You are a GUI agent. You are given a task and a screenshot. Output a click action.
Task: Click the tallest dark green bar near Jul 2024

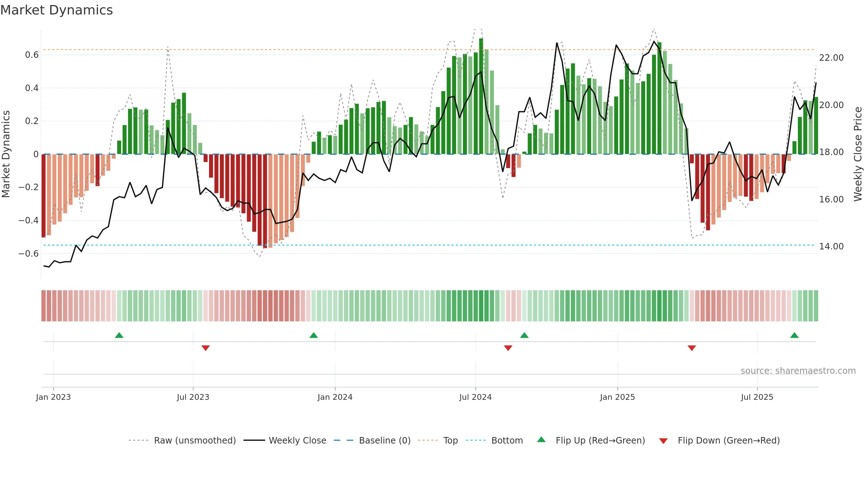click(481, 96)
